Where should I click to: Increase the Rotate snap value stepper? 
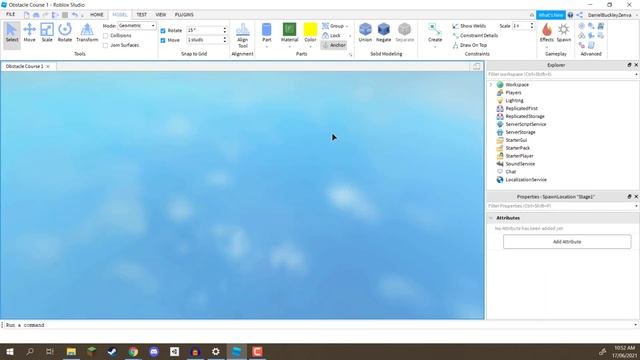(224, 29)
